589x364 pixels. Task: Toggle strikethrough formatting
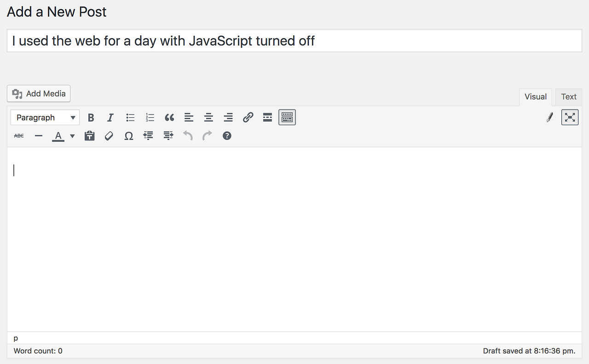tap(18, 136)
